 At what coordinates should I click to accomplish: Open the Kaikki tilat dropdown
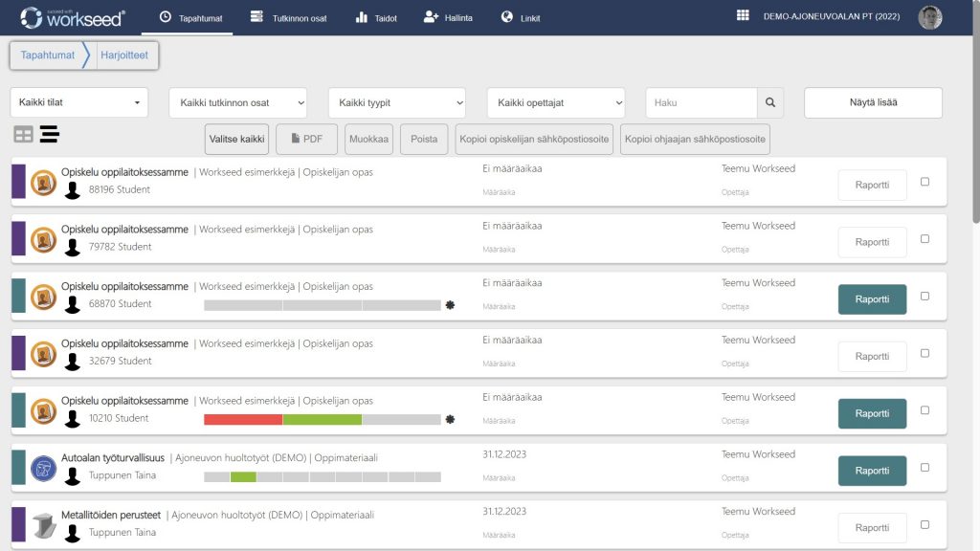tap(78, 103)
